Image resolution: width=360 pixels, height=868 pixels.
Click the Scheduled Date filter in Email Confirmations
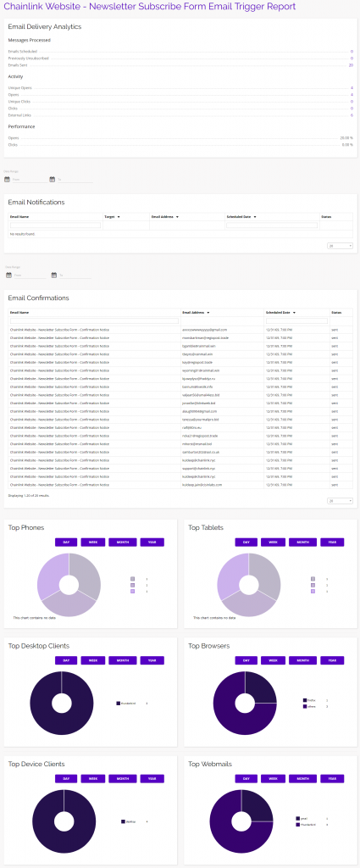point(296,320)
